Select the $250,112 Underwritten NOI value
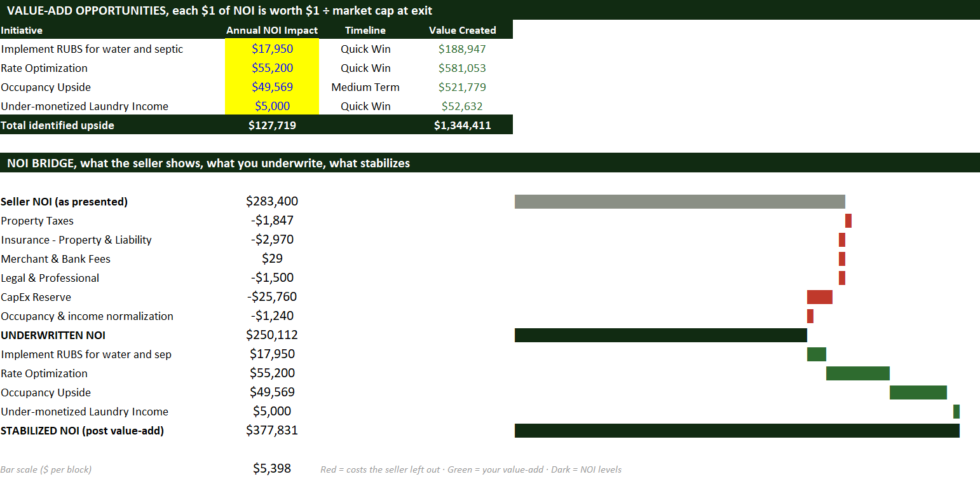Image resolution: width=980 pixels, height=479 pixels. coord(272,335)
